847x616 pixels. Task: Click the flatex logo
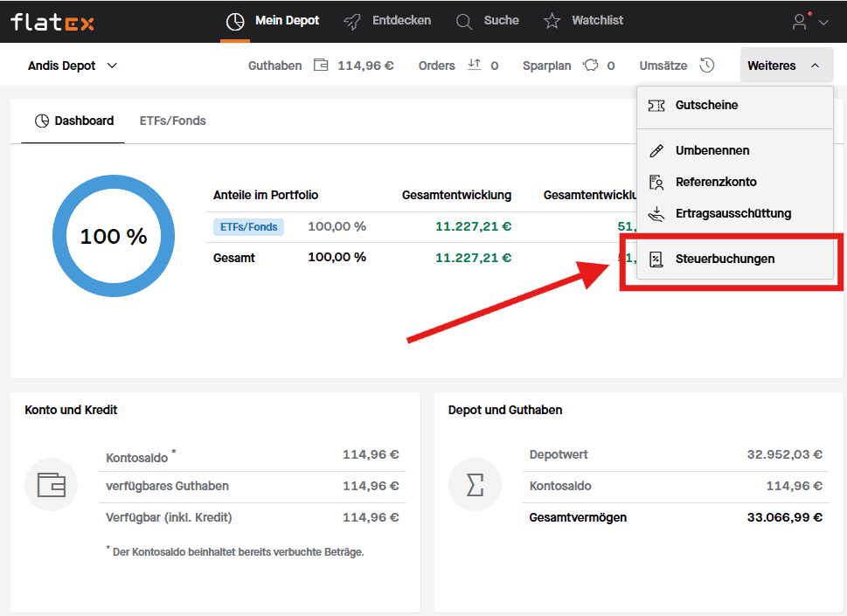coord(52,21)
